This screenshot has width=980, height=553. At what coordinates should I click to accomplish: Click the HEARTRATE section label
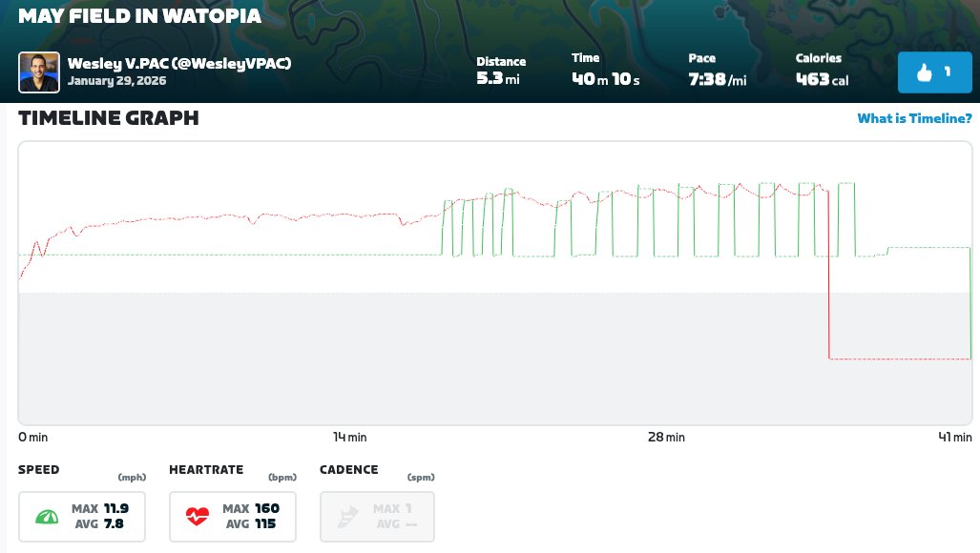(x=206, y=469)
